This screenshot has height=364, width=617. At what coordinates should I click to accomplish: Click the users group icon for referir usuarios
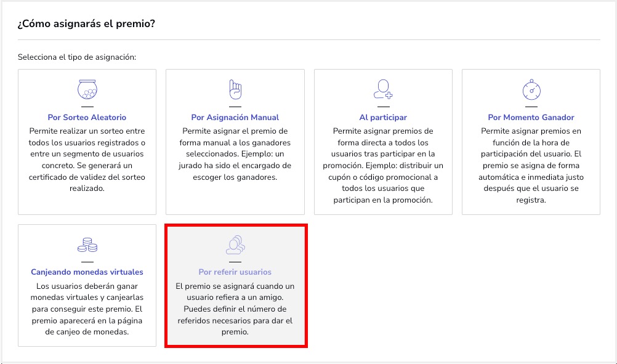click(x=235, y=245)
